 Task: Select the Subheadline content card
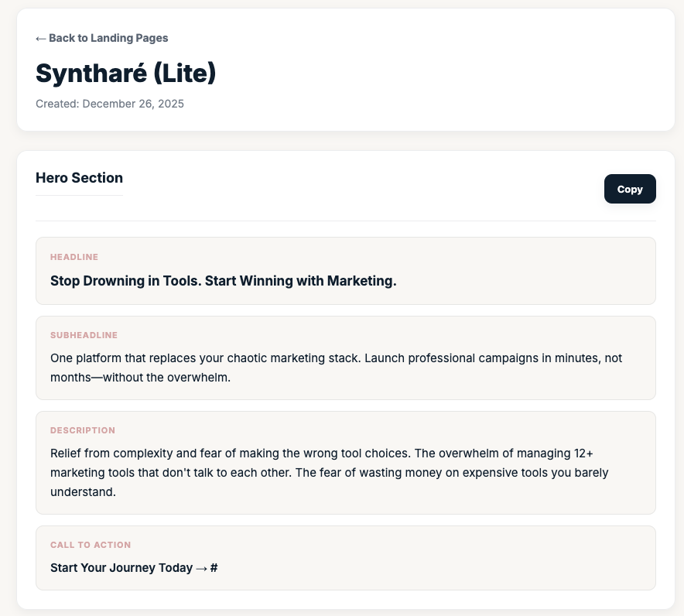345,358
